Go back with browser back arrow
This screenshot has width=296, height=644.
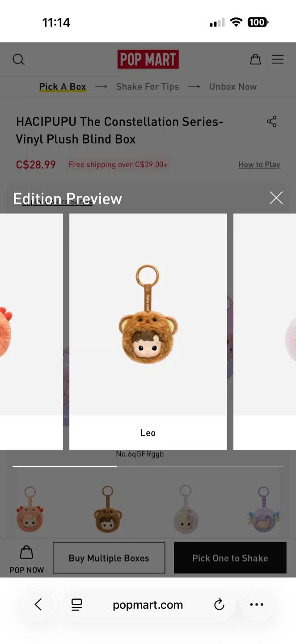click(38, 605)
